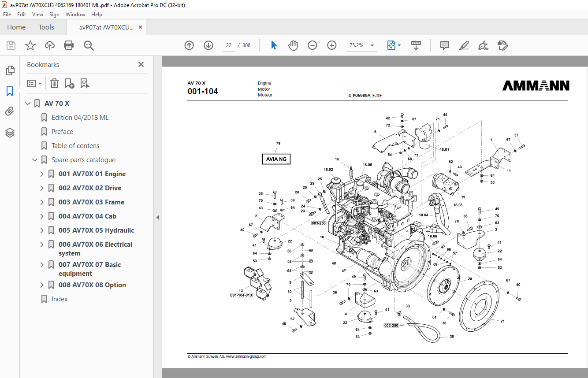
Task: Click the page number input field
Action: 229,45
